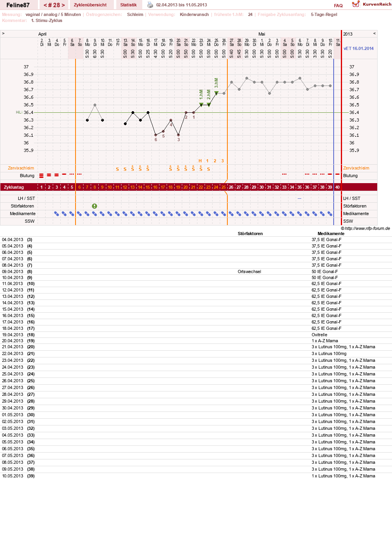The height and width of the screenshot is (537, 392).
Task: Print the chart with the printer icon
Action: [x=150, y=5]
